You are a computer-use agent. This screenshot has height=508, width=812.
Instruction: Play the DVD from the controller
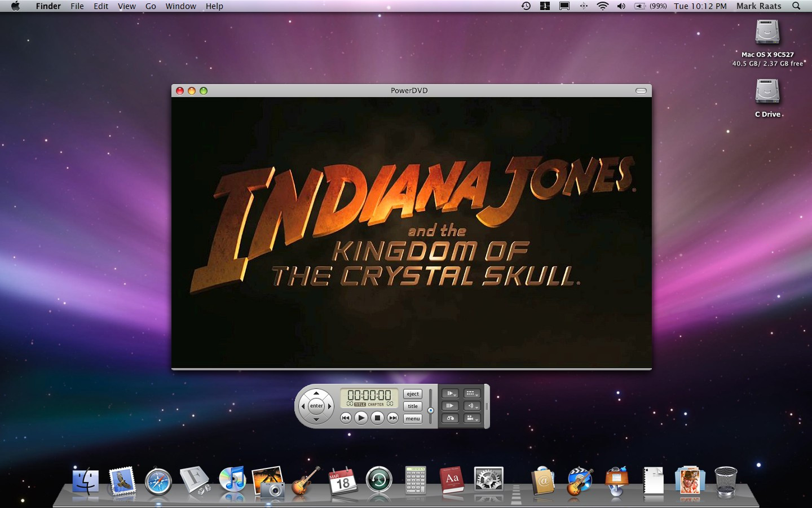(361, 418)
